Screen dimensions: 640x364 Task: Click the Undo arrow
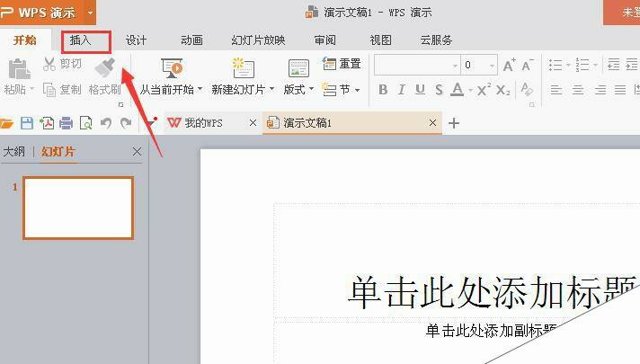coord(106,123)
